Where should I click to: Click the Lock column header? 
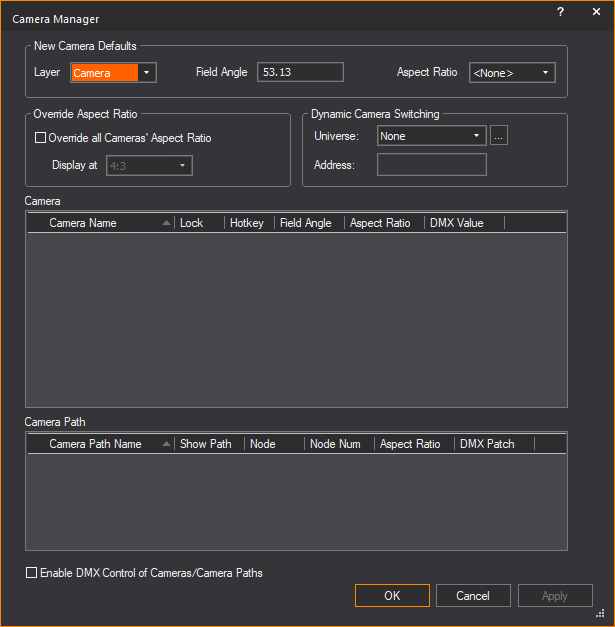(192, 223)
